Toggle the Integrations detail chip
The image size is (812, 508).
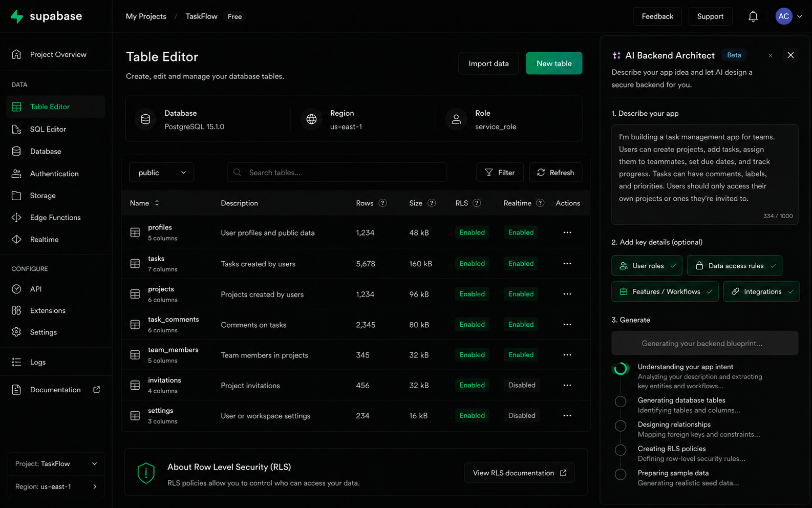761,291
